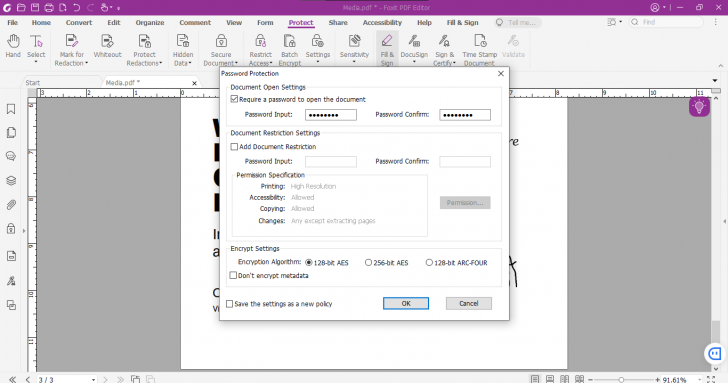Open the Hidden Data tool
Viewport: 728px width, 383px height.
(183, 50)
